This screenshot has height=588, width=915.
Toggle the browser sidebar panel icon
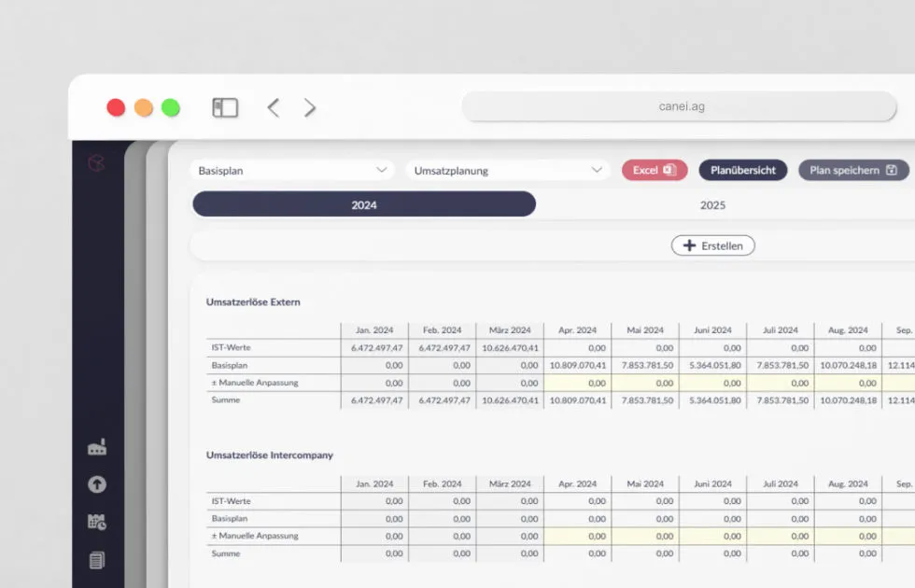click(x=225, y=107)
